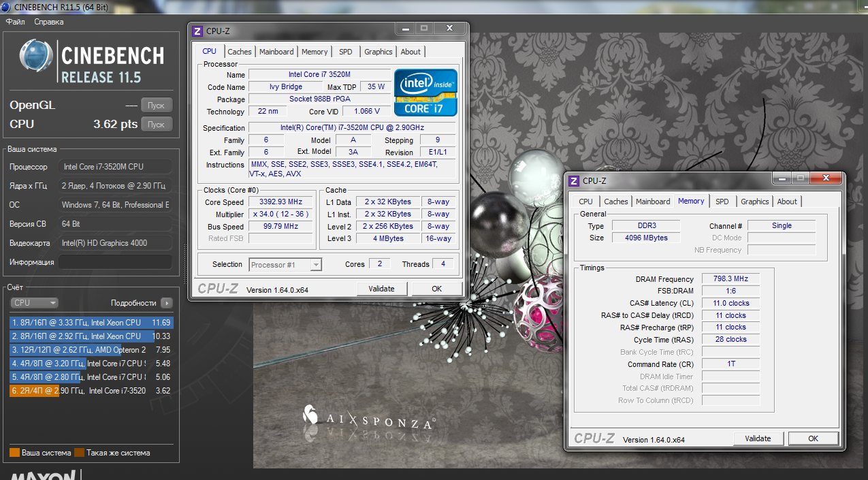Open the About tab in the processor window

411,52
